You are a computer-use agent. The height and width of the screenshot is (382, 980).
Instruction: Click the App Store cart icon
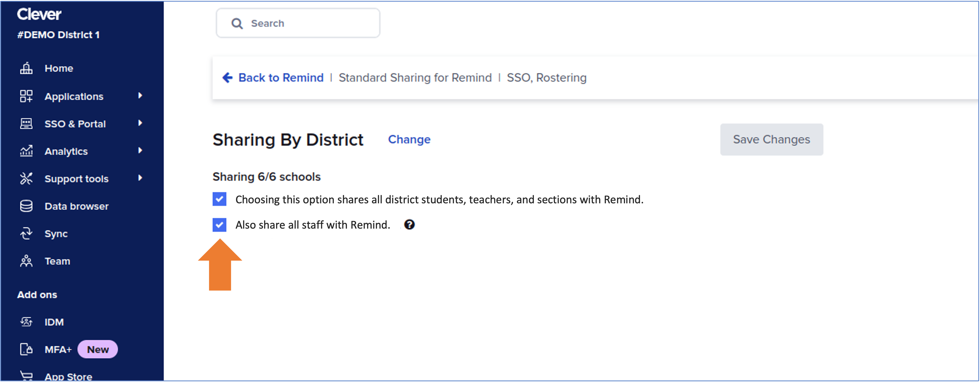point(26,376)
